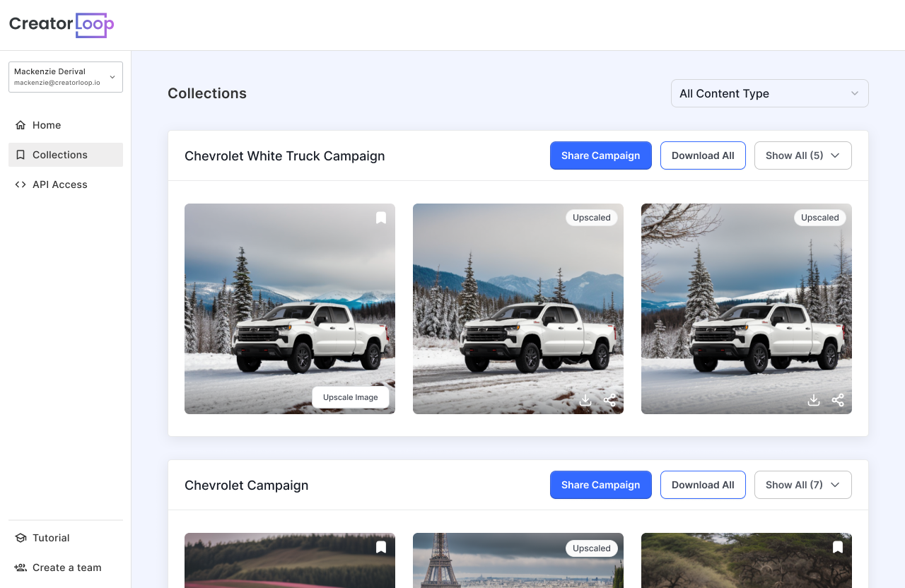The image size is (905, 588).
Task: Share the second white truck image
Action: point(609,400)
